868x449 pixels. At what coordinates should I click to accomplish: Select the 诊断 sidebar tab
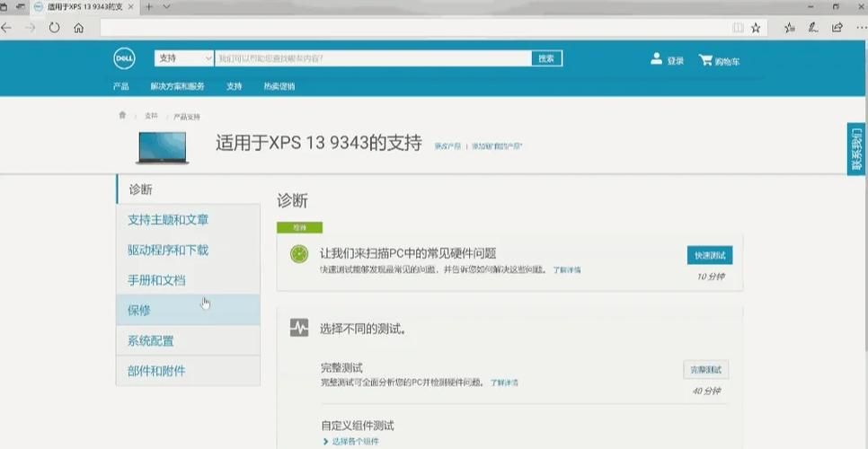188,189
